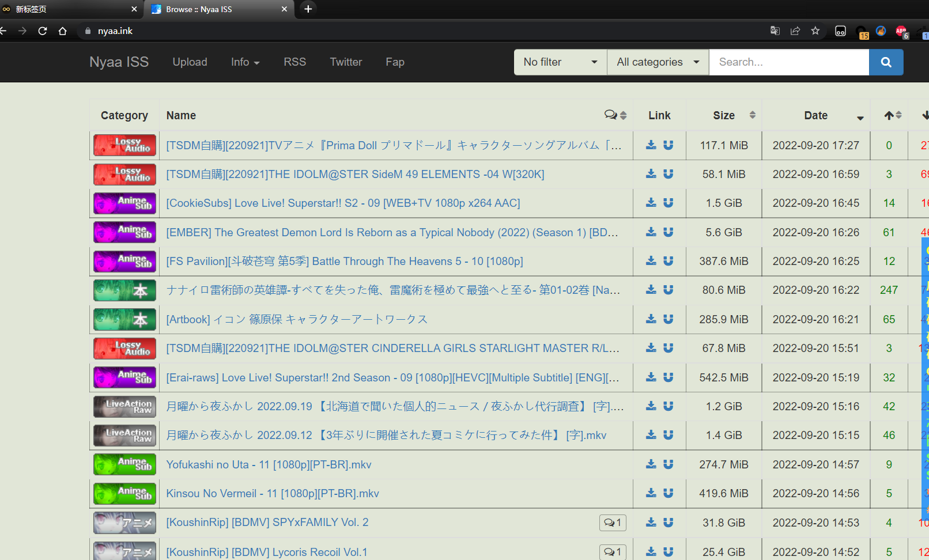Click Lossy Audio category icon for Prima Doll row

124,145
